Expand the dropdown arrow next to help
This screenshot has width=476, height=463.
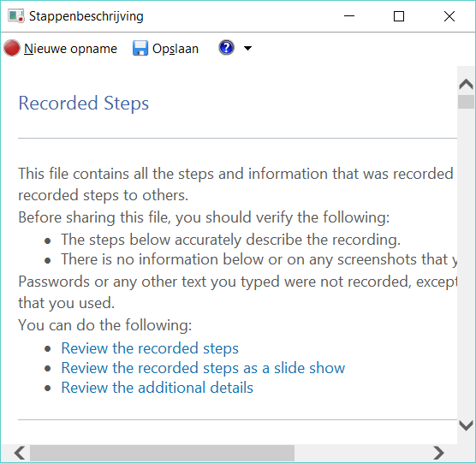[247, 48]
